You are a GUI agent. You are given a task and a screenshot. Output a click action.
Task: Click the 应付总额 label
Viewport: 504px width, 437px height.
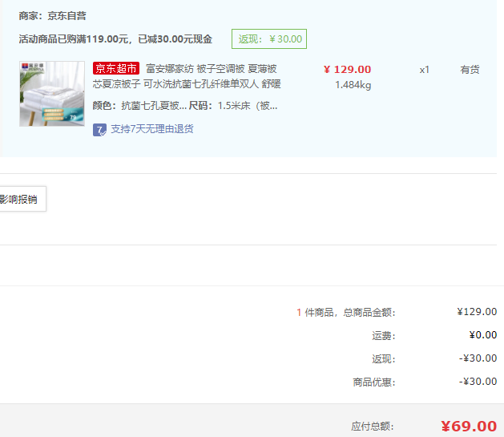point(373,427)
